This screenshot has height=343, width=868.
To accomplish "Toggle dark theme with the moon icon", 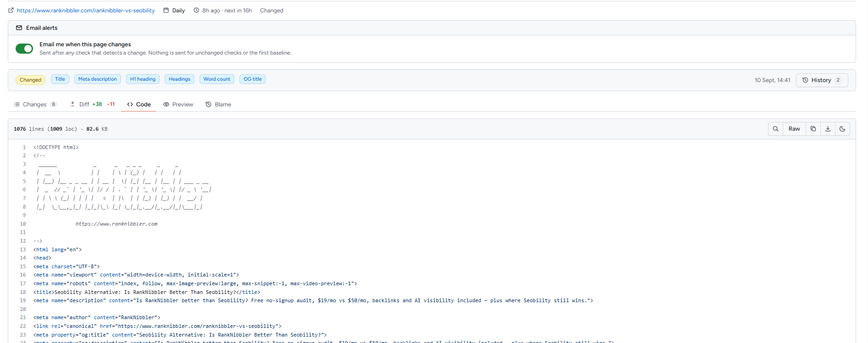I will 842,129.
